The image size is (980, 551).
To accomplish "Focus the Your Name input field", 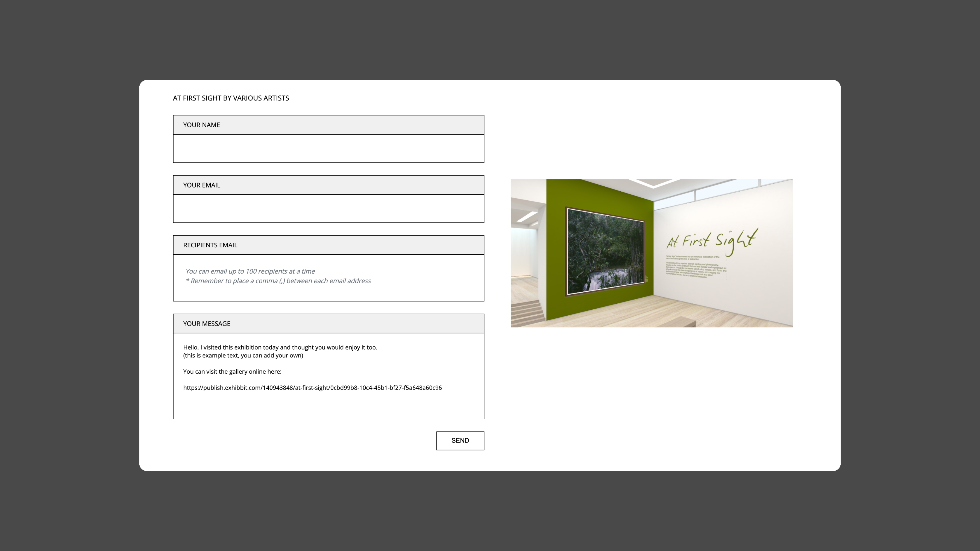I will [x=328, y=148].
